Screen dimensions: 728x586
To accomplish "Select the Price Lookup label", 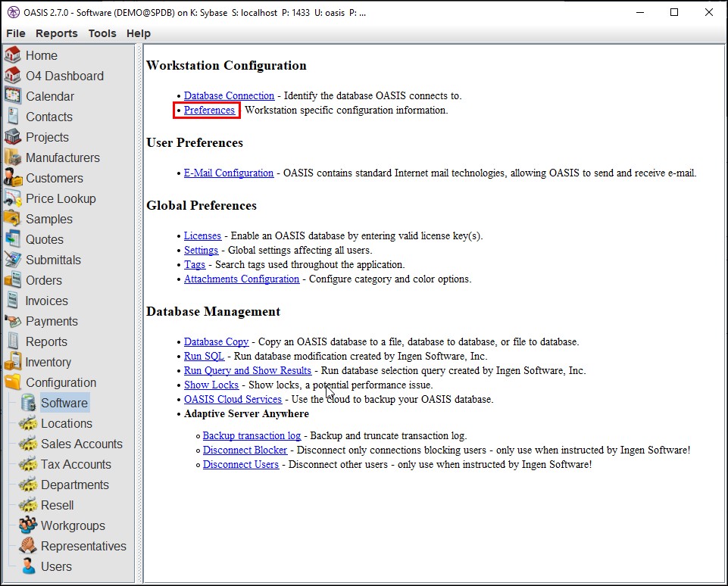I will pos(61,198).
